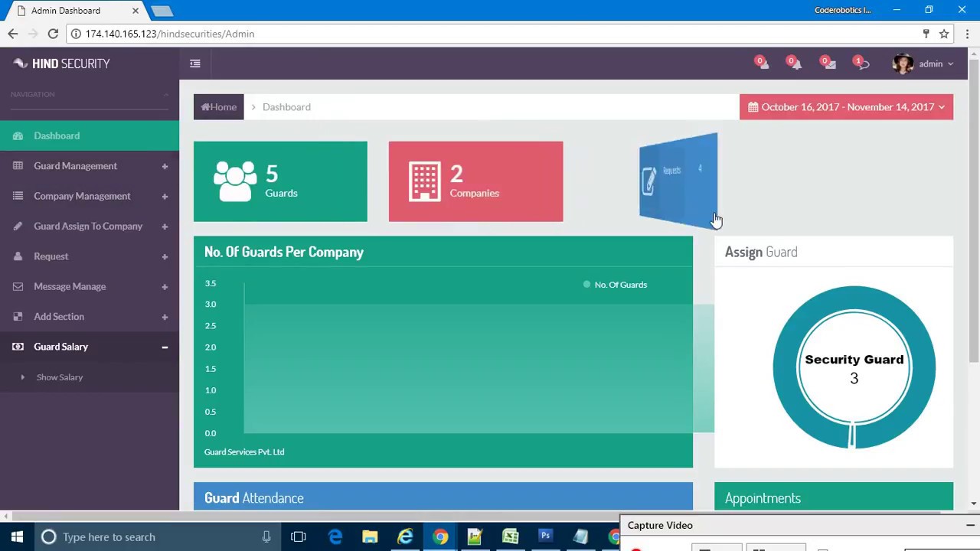Click the HIND SECURITY logo

[62, 64]
